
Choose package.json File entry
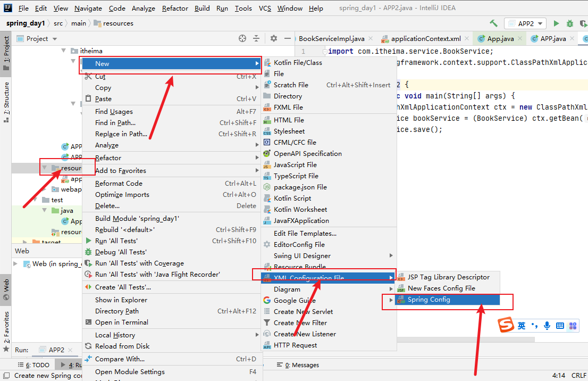[329, 187]
